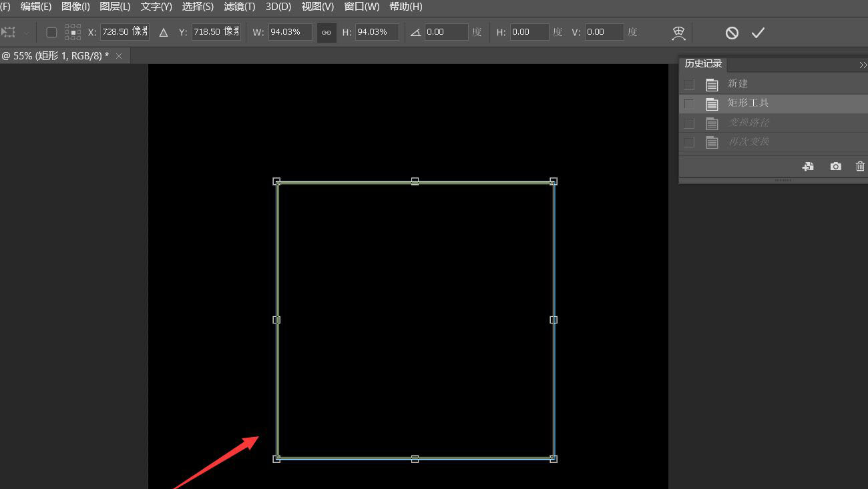The height and width of the screenshot is (489, 868).
Task: Open the 帮助(H) menu
Action: pos(406,7)
